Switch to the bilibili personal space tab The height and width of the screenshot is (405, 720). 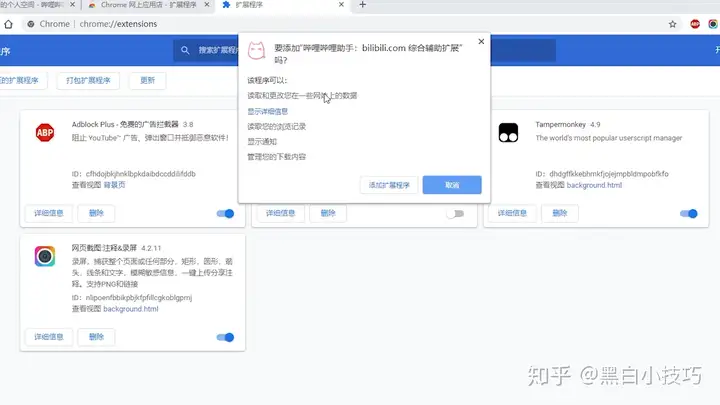click(37, 5)
